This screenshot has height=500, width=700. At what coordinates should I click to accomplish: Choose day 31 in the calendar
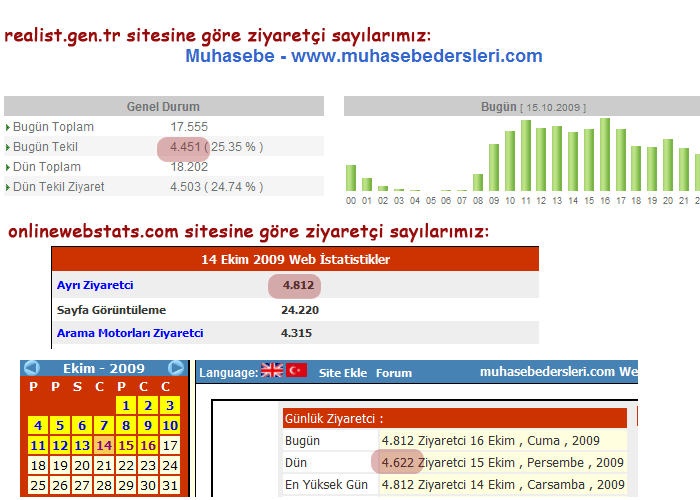170,485
